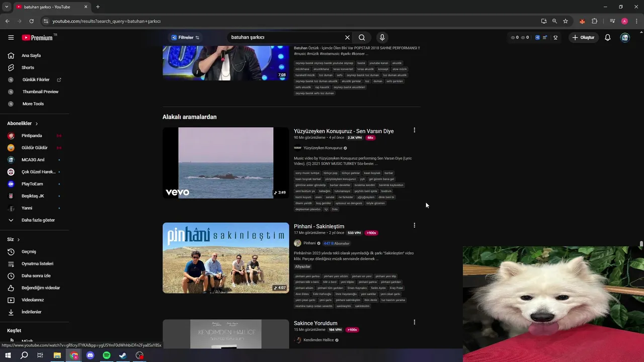The height and width of the screenshot is (362, 644).
Task: Click Alakalı aramalardan section heading
Action: click(189, 117)
